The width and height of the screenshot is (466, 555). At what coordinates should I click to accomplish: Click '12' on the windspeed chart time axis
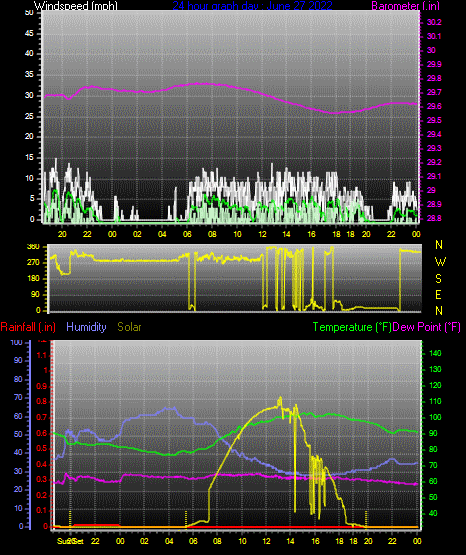[262, 234]
